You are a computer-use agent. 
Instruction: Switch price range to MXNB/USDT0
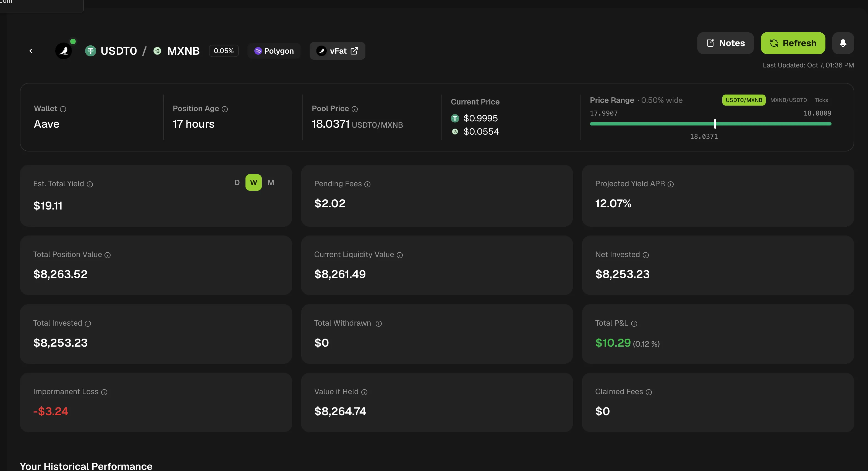pos(788,100)
